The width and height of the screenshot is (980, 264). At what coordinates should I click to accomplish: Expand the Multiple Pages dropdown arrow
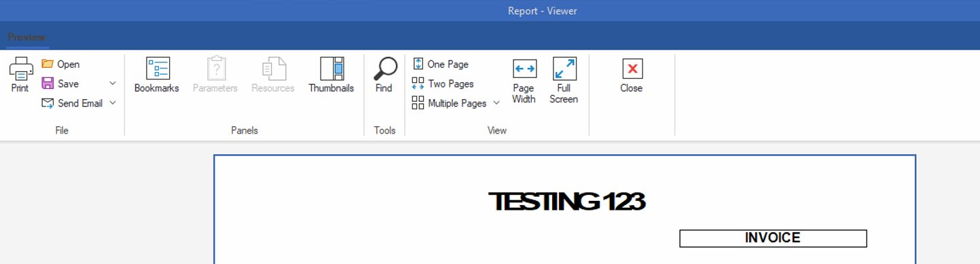496,103
